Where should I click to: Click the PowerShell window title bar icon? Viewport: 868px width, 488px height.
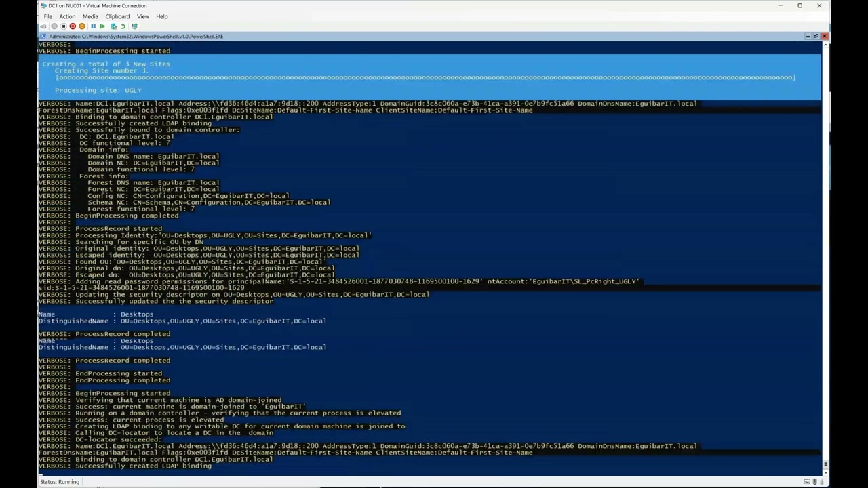(x=43, y=36)
